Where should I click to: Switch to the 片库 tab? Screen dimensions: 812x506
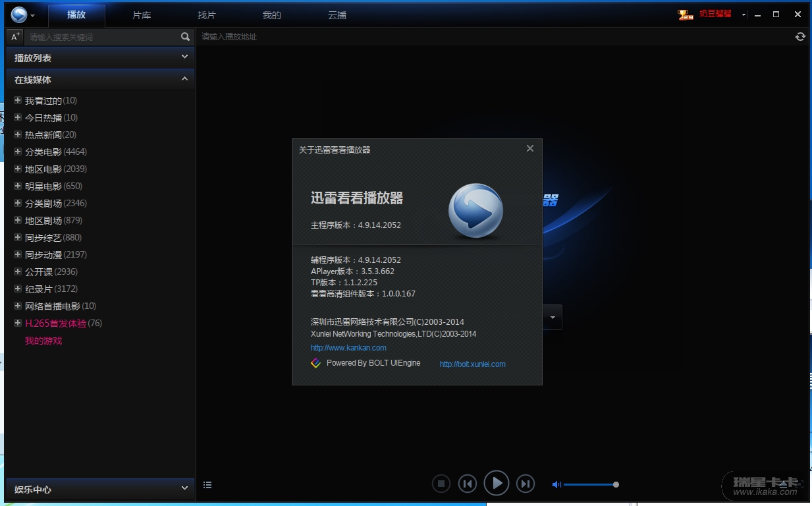pyautogui.click(x=142, y=15)
